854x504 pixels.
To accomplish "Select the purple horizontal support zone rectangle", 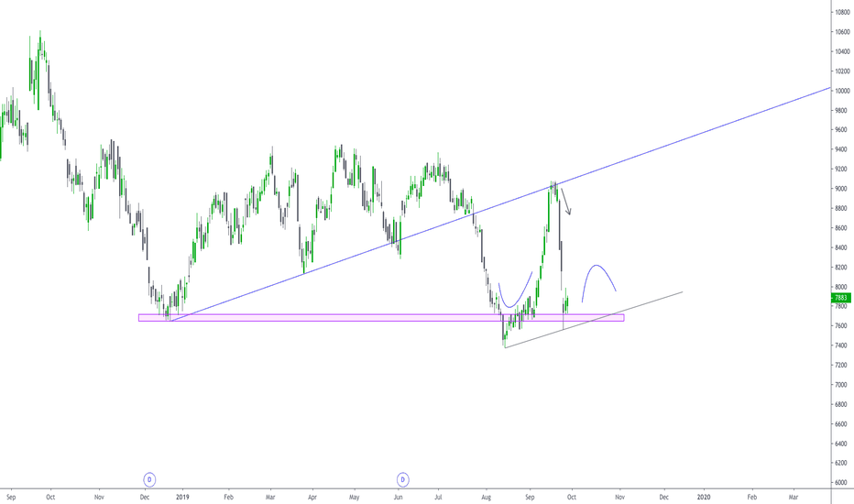I will click(x=381, y=318).
